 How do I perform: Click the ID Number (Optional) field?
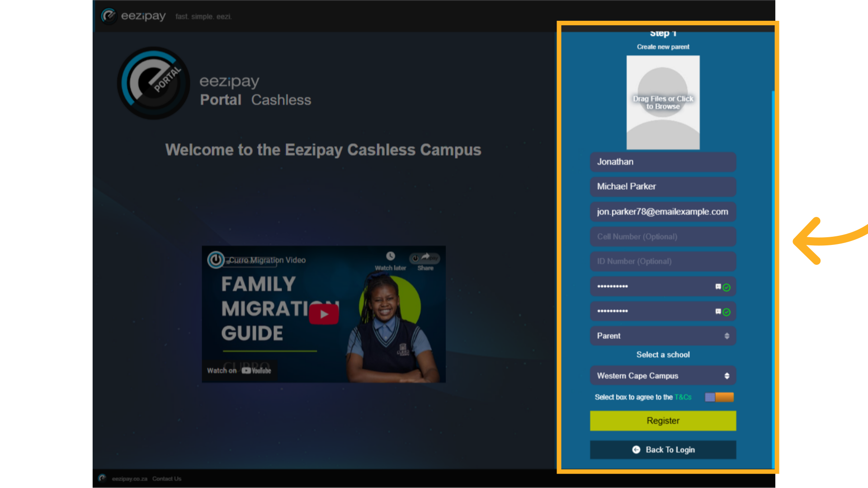pyautogui.click(x=663, y=261)
